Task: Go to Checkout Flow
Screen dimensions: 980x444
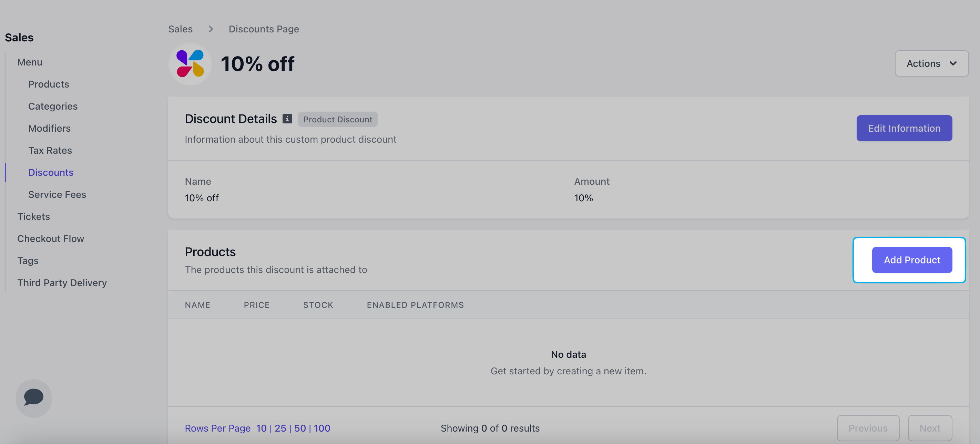Action: click(51, 239)
